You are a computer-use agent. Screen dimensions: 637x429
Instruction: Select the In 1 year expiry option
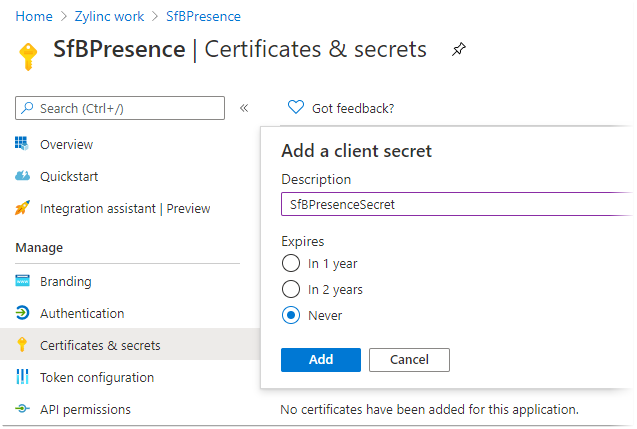(291, 263)
